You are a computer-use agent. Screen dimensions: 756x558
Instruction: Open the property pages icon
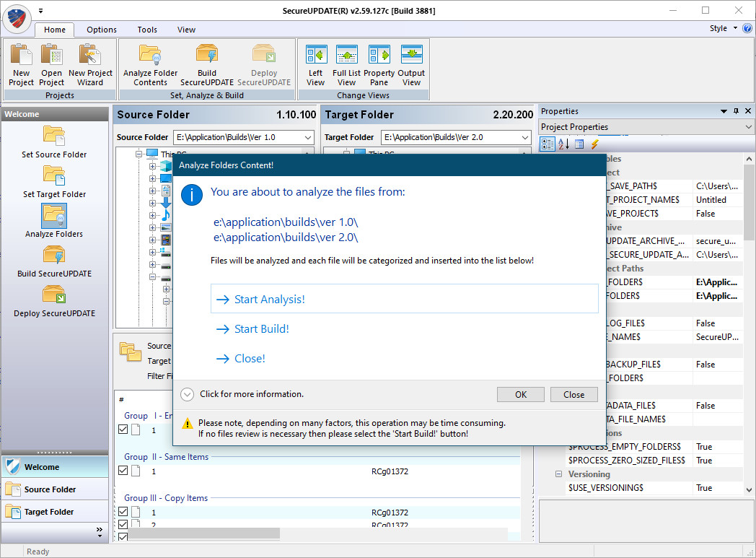579,144
